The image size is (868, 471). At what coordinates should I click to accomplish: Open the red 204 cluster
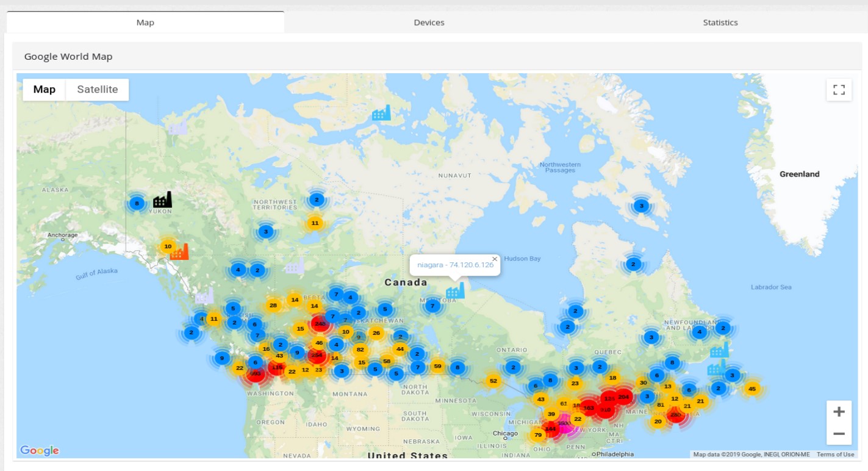point(623,397)
